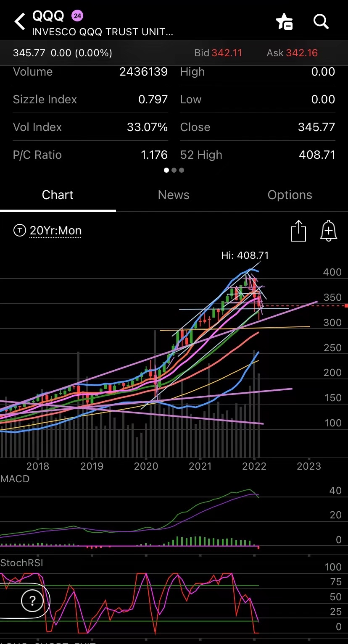
Task: Tap the QQQ symbol title
Action: (x=48, y=16)
